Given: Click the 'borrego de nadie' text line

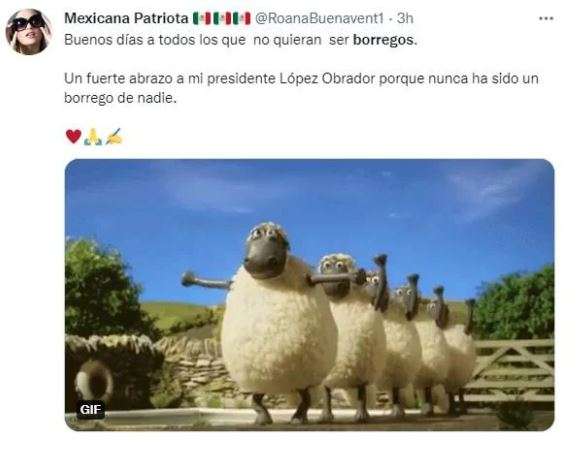Looking at the screenshot, I should pyautogui.click(x=120, y=98).
